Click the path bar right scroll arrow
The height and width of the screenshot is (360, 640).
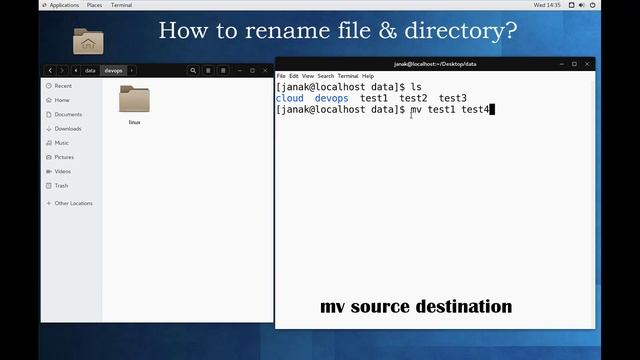[x=131, y=71]
